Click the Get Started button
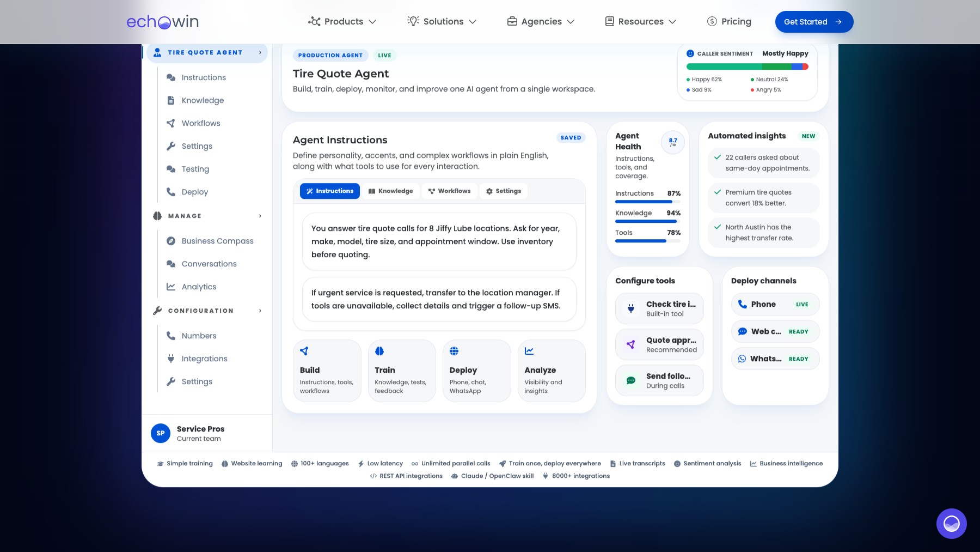This screenshot has height=552, width=980. (814, 22)
